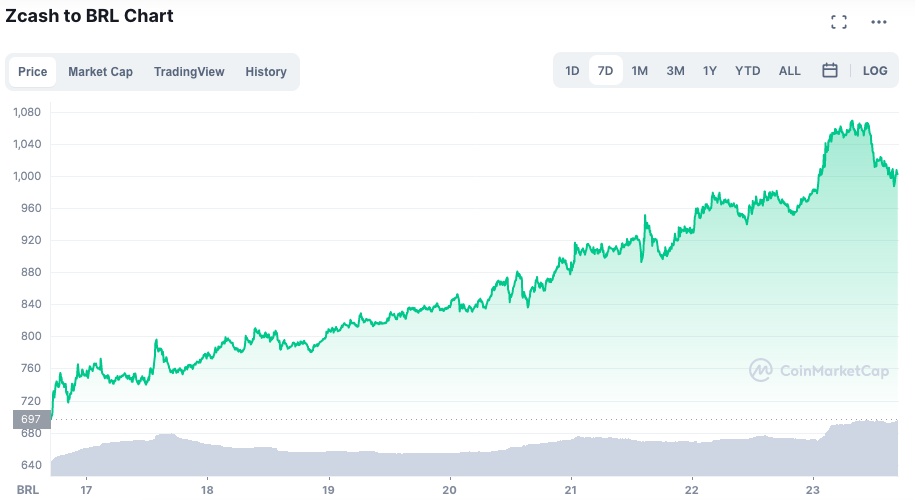
Task: Select the 1M time range
Action: click(640, 71)
